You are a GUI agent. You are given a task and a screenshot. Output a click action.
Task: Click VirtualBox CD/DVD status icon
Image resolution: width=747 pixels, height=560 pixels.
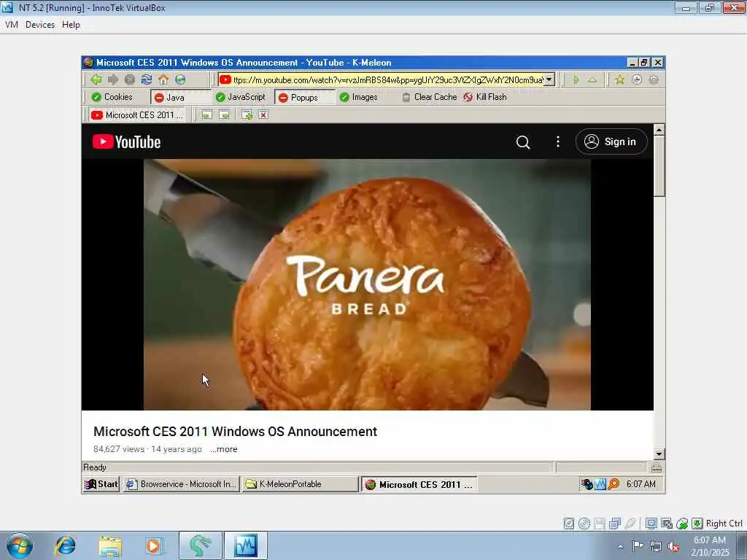pos(584,524)
